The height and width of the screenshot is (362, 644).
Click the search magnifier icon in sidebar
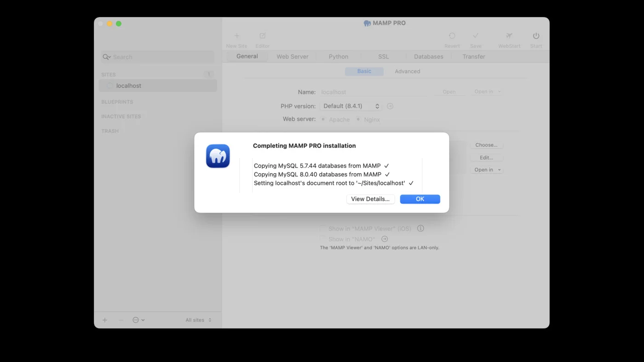point(107,57)
